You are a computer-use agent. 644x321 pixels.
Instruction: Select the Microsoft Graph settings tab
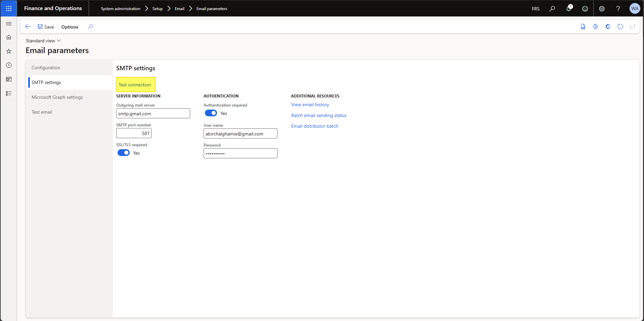[69, 97]
